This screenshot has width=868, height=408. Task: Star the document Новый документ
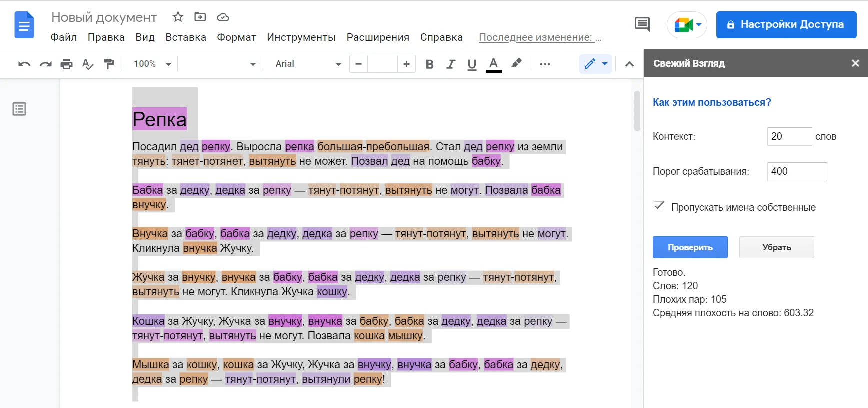178,17
